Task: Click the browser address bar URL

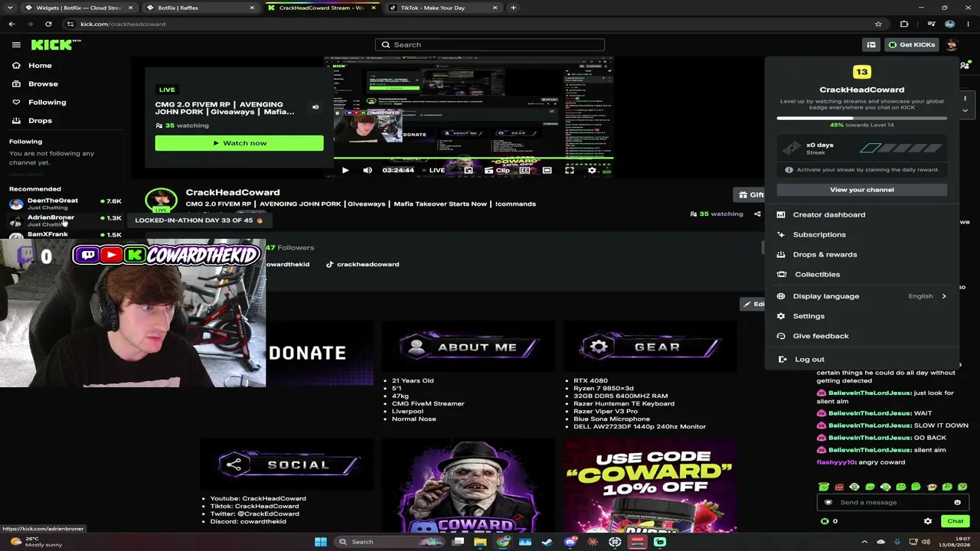Action: [x=122, y=24]
